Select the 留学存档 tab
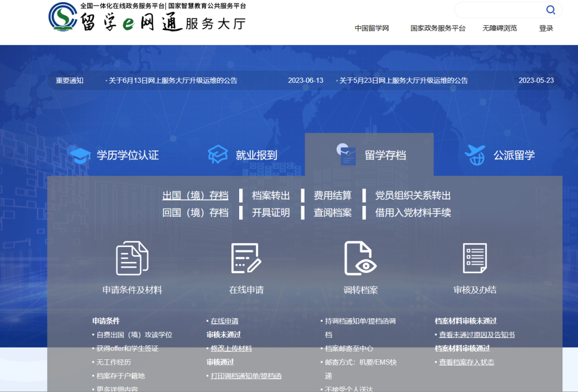This screenshot has width=578, height=392. [369, 155]
